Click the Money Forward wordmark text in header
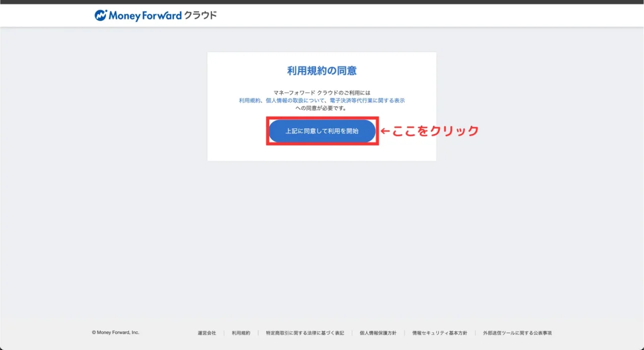This screenshot has width=644, height=350. 145,16
